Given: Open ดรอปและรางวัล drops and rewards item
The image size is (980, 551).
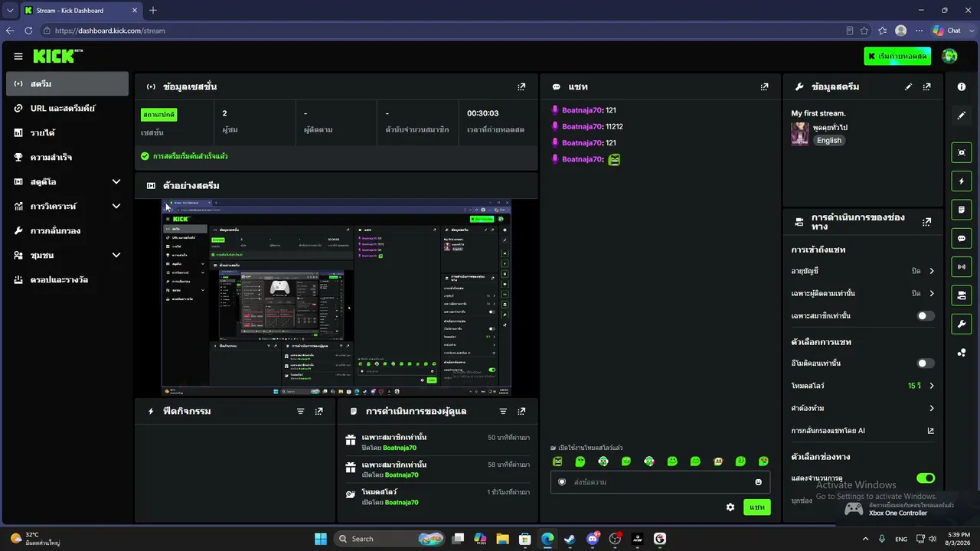Looking at the screenshot, I should [x=67, y=280].
